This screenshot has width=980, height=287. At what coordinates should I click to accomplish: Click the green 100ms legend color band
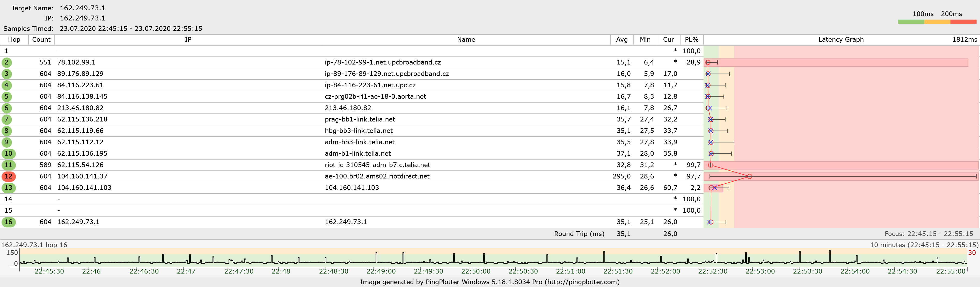tap(911, 22)
